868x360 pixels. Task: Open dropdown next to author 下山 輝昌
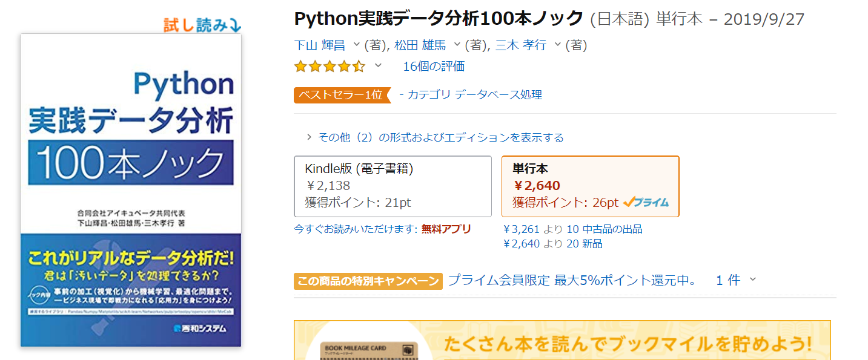pyautogui.click(x=356, y=45)
